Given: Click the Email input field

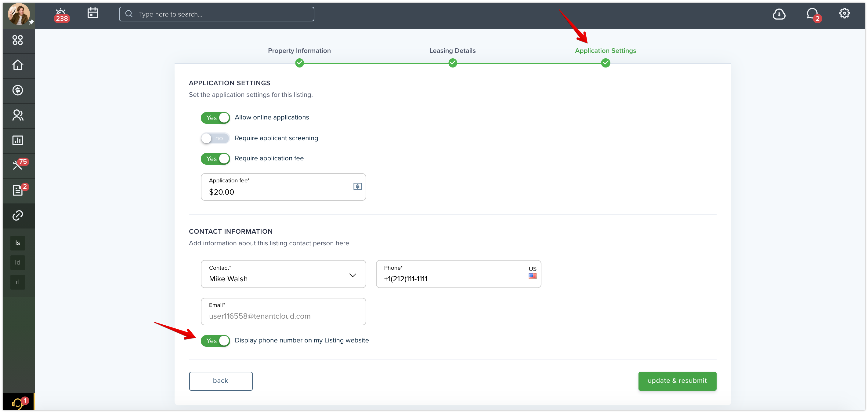Looking at the screenshot, I should (x=283, y=312).
